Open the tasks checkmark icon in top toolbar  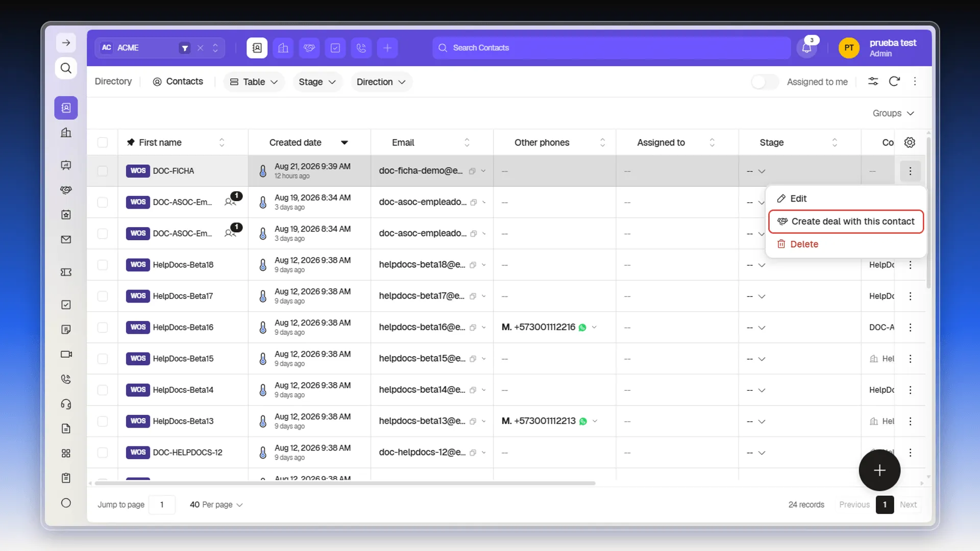point(335,48)
